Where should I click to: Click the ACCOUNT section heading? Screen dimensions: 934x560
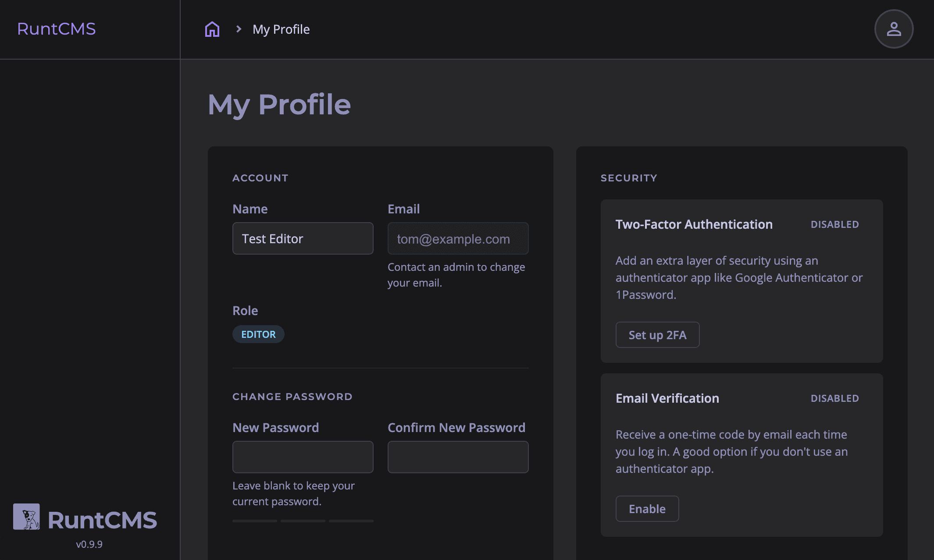tap(260, 177)
